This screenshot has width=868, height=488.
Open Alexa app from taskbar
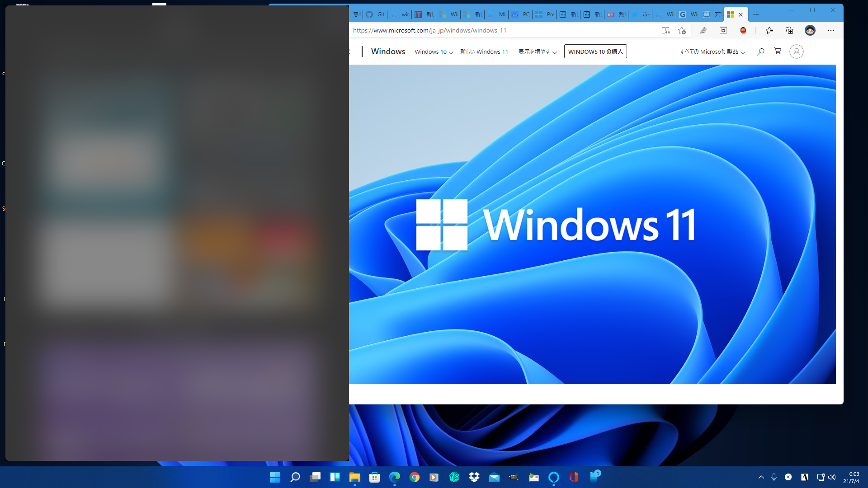(x=554, y=477)
